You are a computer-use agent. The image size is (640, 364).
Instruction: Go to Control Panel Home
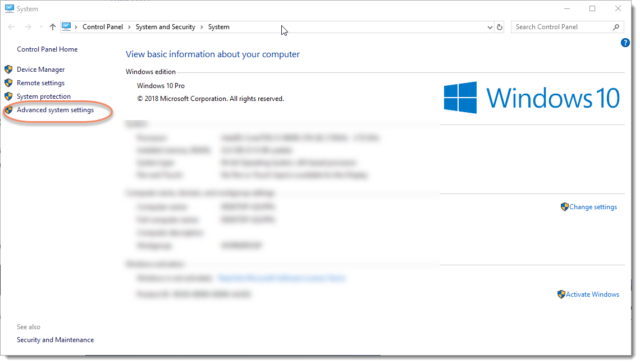coord(47,49)
